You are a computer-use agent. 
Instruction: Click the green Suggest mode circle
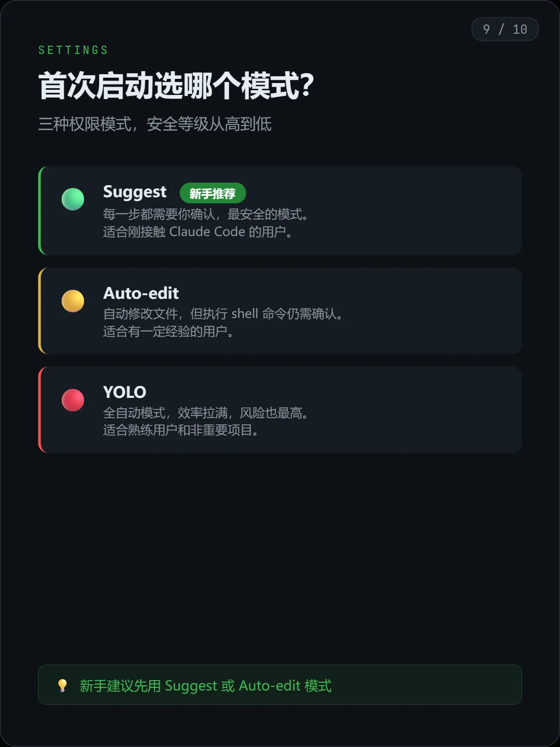coord(73,199)
